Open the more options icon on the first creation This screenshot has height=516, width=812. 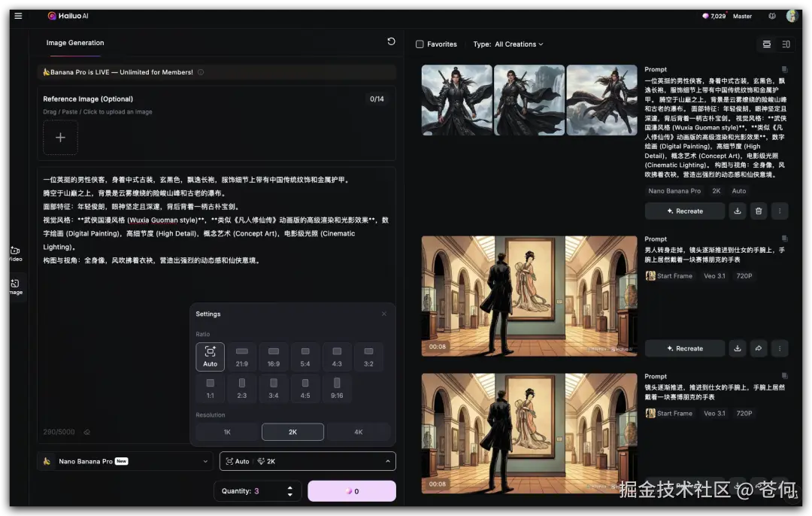[780, 211]
